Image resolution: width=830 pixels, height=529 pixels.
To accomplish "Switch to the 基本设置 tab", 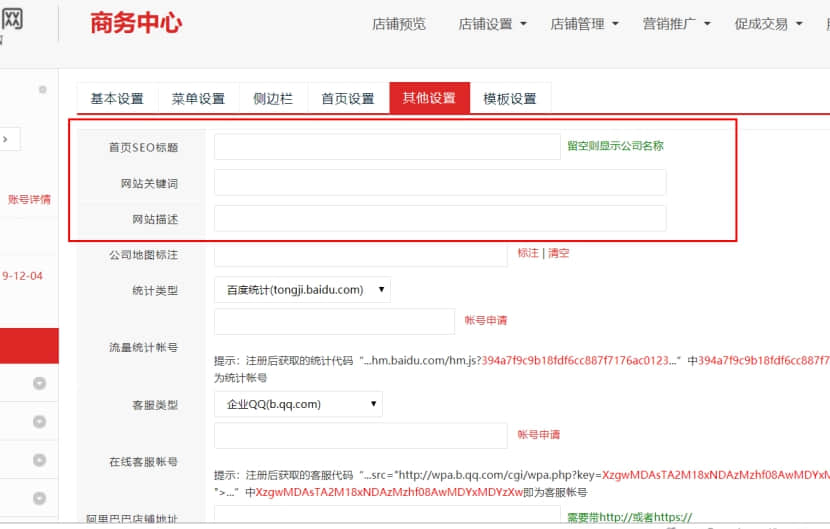I will (117, 98).
